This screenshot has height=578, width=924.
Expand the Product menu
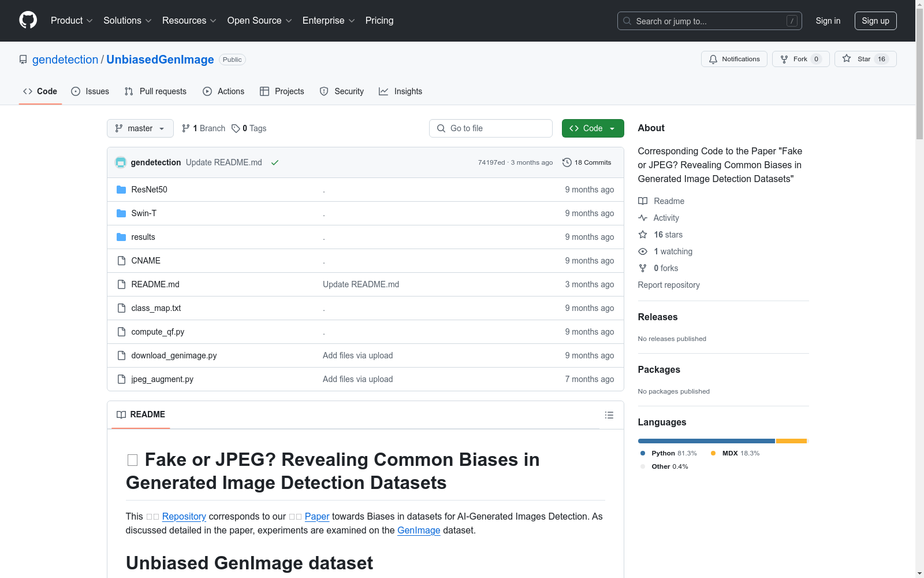72,20
